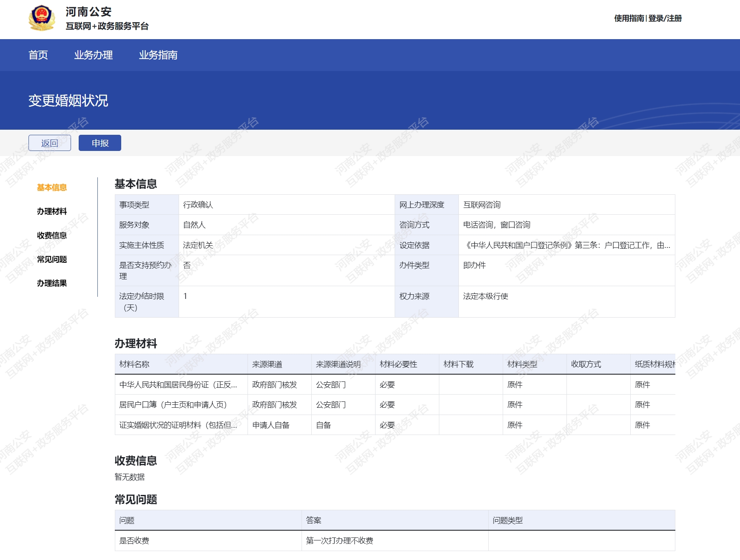
Task: Click the 中华人民共和国居民身份证 material row
Action: (178, 385)
